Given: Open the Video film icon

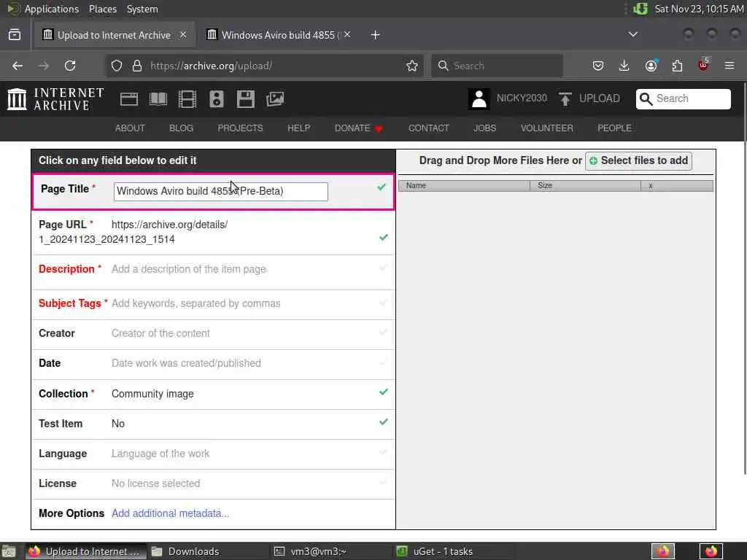Looking at the screenshot, I should pyautogui.click(x=187, y=99).
